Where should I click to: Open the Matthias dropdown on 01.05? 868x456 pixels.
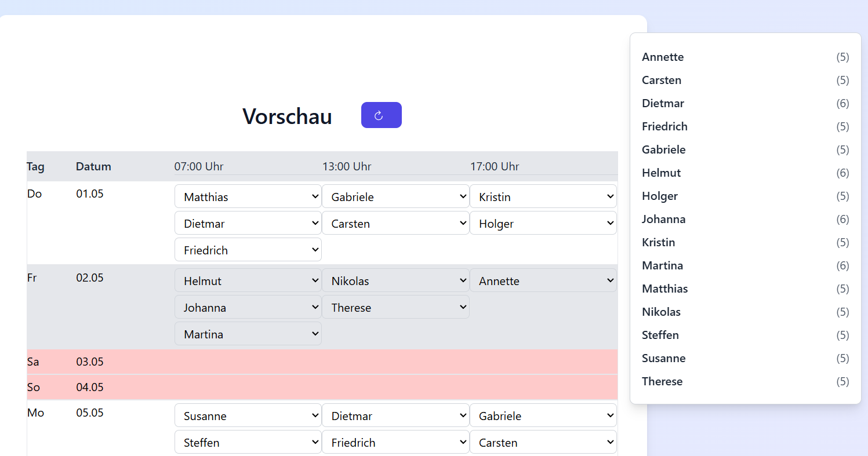pyautogui.click(x=248, y=196)
